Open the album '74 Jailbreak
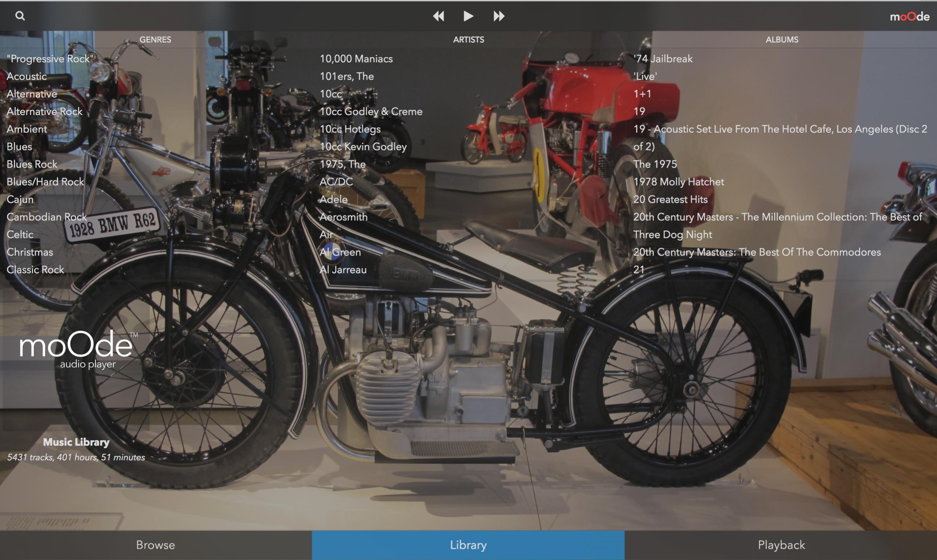937x560 pixels. (x=663, y=59)
